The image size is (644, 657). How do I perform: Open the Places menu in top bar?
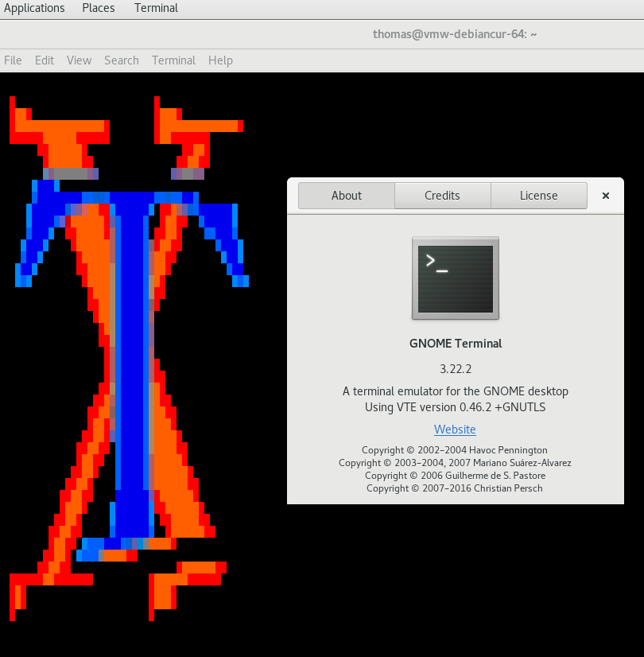pyautogui.click(x=99, y=8)
